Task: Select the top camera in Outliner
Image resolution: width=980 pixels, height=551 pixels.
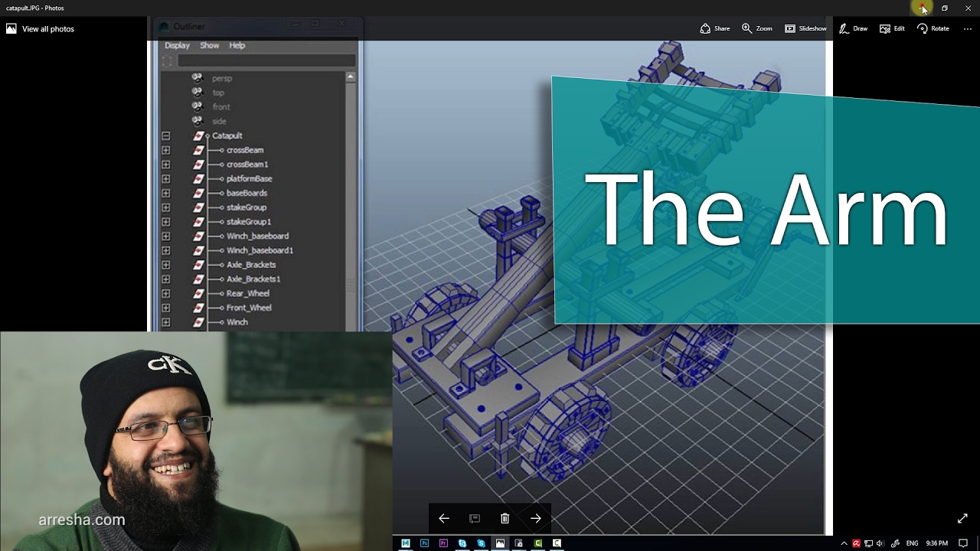Action: (218, 93)
